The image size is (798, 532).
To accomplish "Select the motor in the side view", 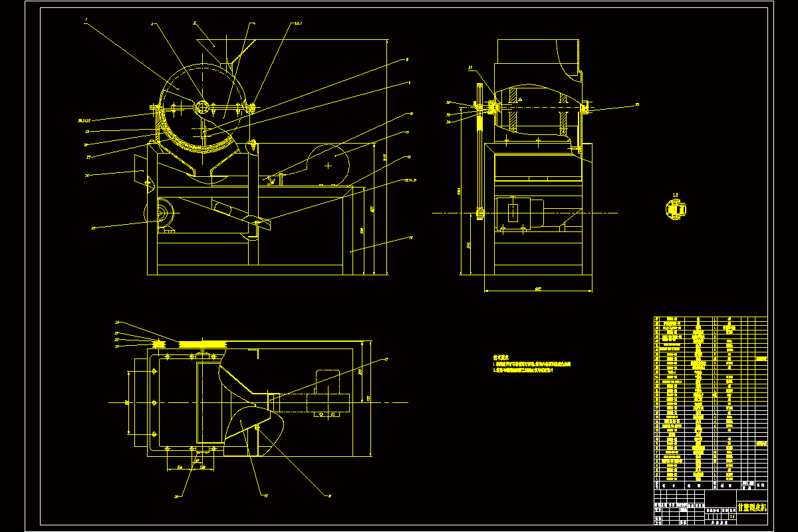I will click(x=521, y=213).
